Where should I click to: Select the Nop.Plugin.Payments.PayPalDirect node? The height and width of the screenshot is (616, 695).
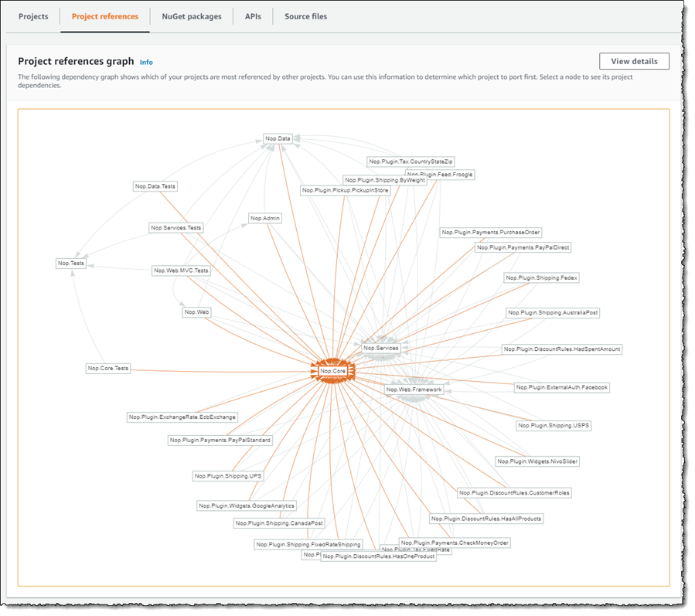(523, 247)
